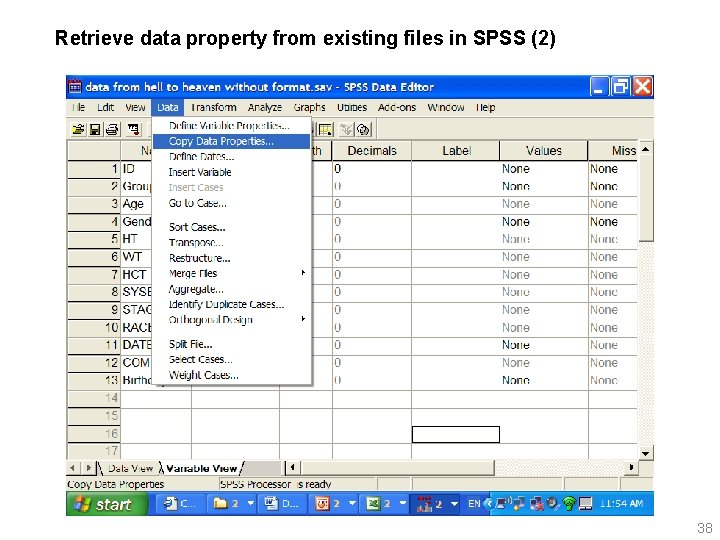This screenshot has height=540, width=720.
Task: Click the green wireless network tray icon
Action: tap(569, 504)
